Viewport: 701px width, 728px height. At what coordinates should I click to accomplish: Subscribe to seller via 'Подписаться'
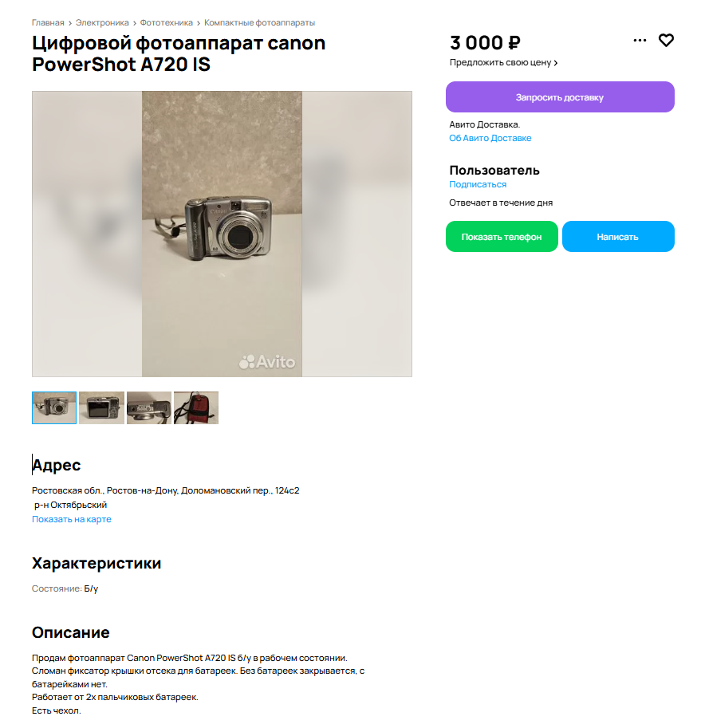pyautogui.click(x=478, y=184)
